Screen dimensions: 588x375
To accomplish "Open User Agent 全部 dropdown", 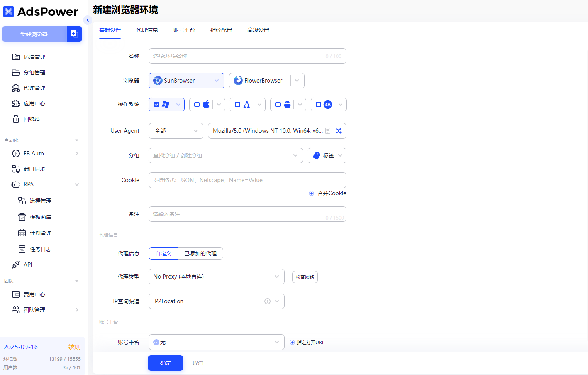I will point(176,131).
